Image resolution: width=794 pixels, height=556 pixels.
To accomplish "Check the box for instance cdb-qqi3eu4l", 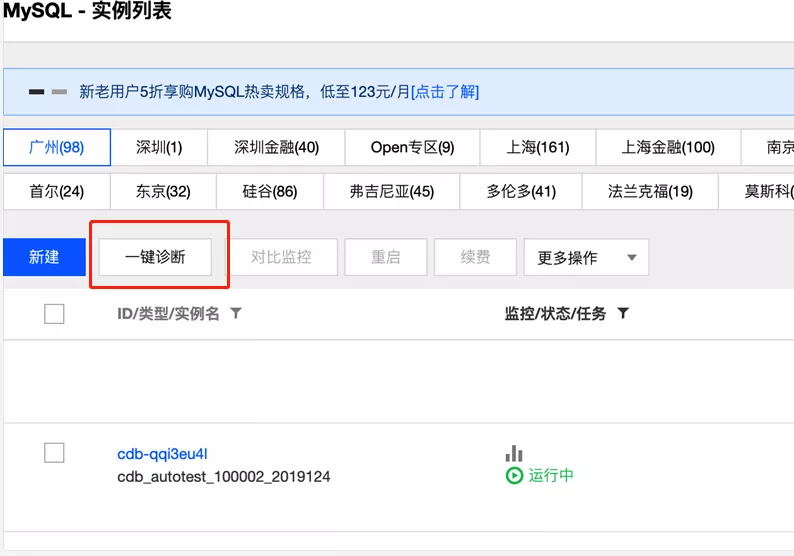I will pos(54,453).
